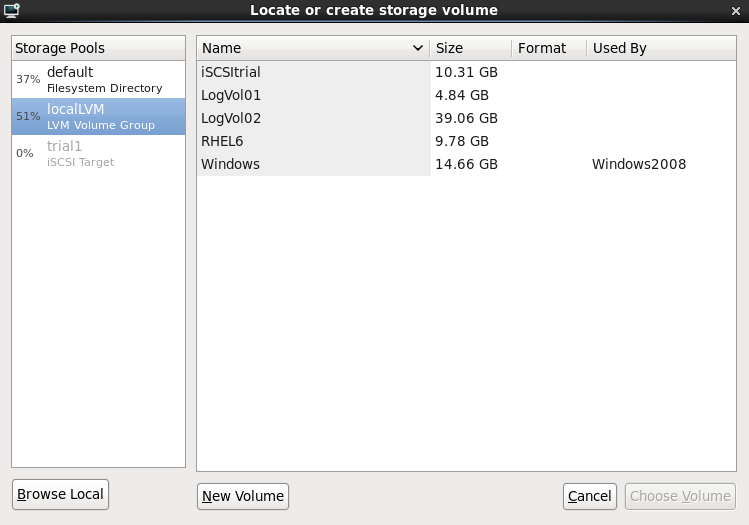Click the Choose Volume button
The width and height of the screenshot is (749, 525).
680,496
